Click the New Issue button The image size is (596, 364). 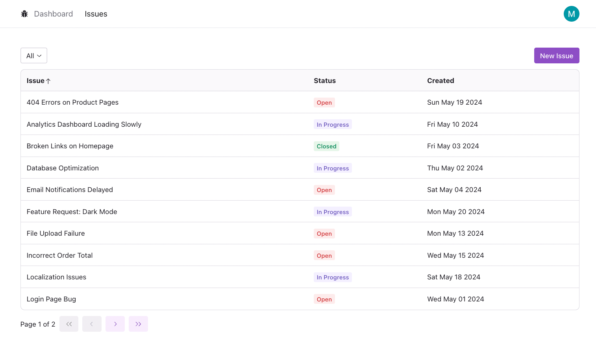557,55
